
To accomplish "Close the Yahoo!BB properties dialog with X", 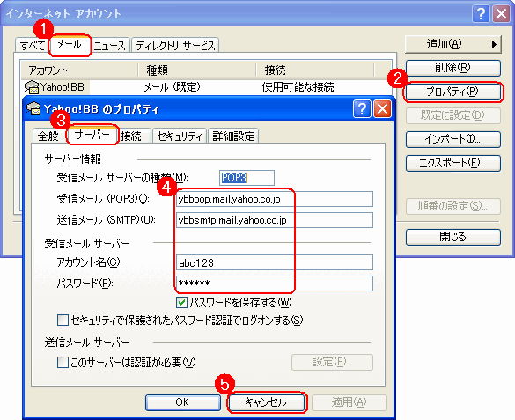I will [x=382, y=108].
